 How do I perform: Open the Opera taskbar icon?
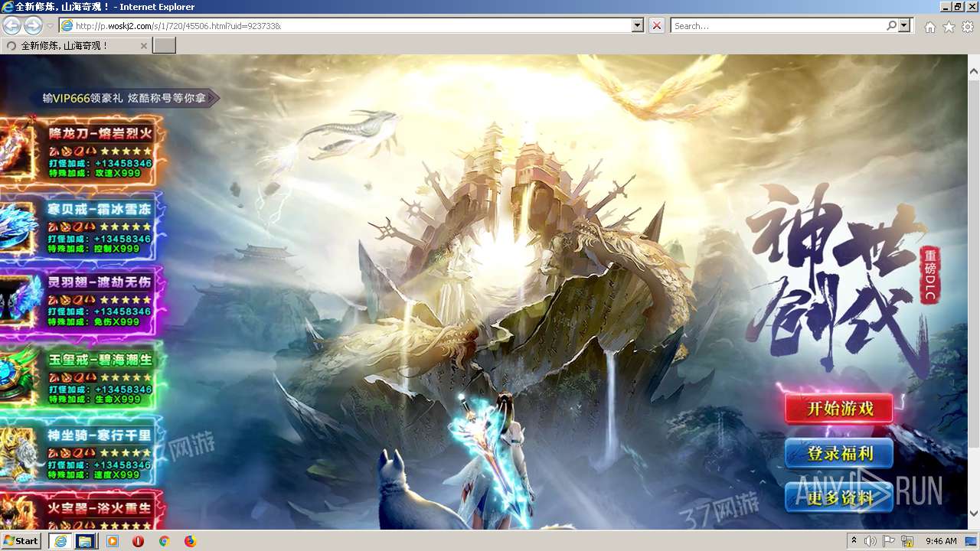[x=138, y=541]
